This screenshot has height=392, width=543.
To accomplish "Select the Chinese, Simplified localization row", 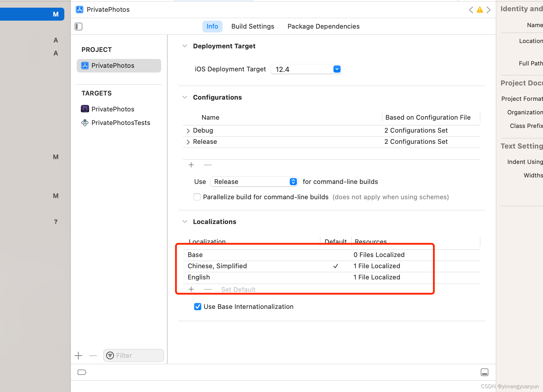I will (x=332, y=266).
